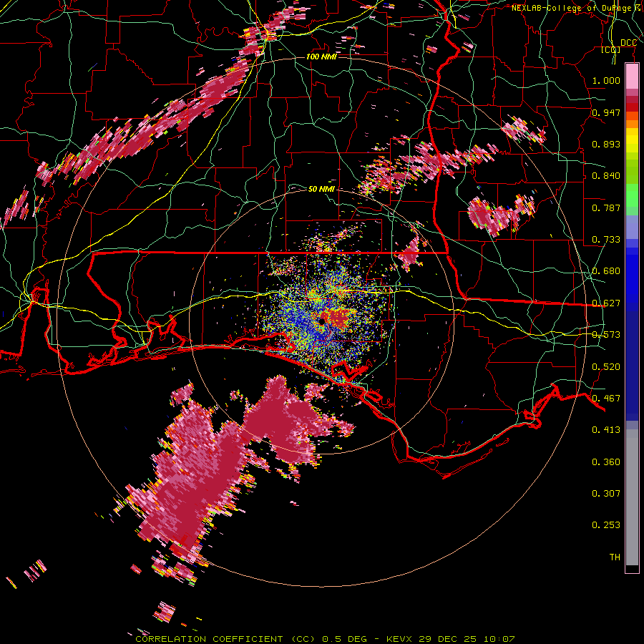Click the black radar site dot at map center
Image resolution: width=644 pixels, height=644 pixels.
click(321, 321)
